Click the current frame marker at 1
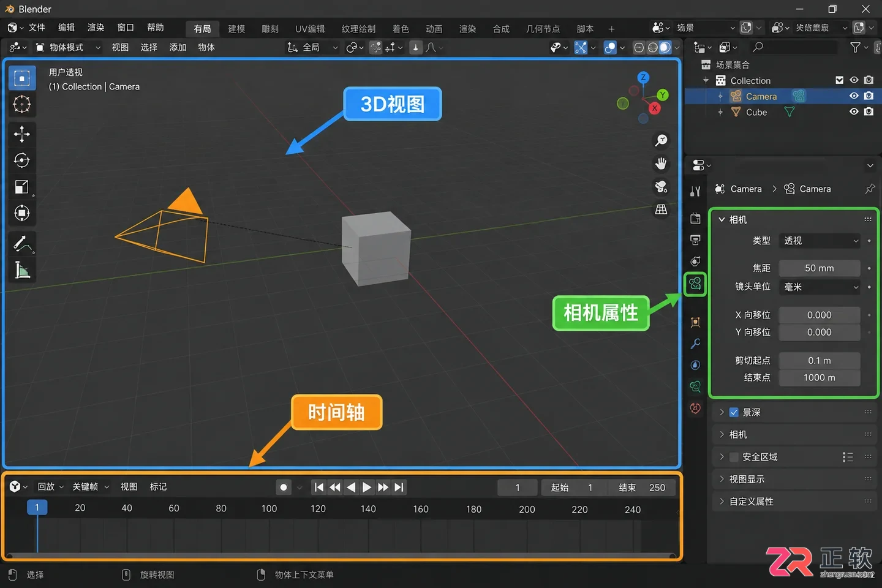Viewport: 882px width, 588px height. [x=37, y=508]
